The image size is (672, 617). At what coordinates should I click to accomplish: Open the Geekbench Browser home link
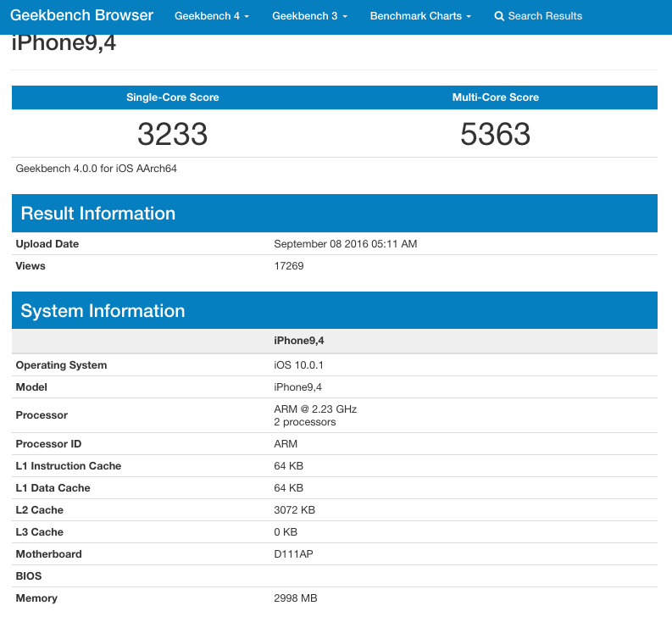pos(81,15)
